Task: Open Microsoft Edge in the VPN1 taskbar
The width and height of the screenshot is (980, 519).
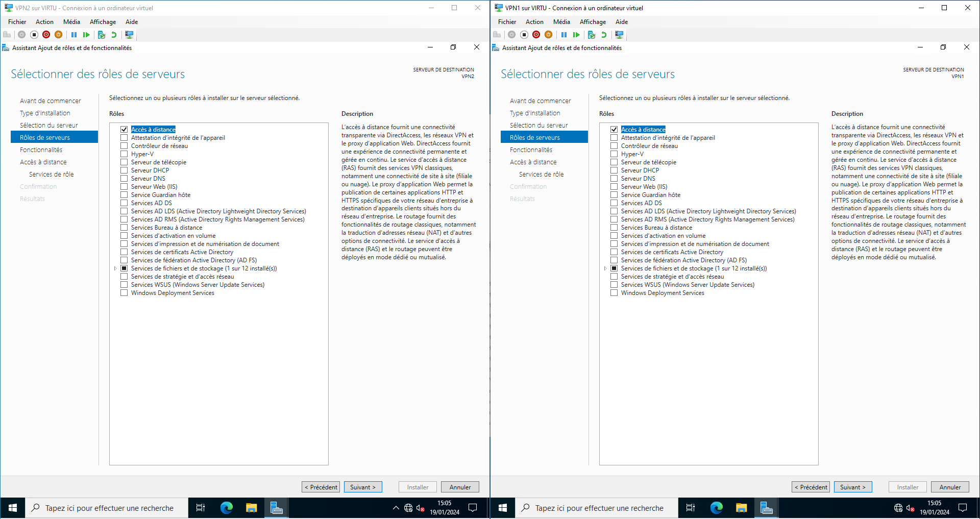Action: pos(717,508)
